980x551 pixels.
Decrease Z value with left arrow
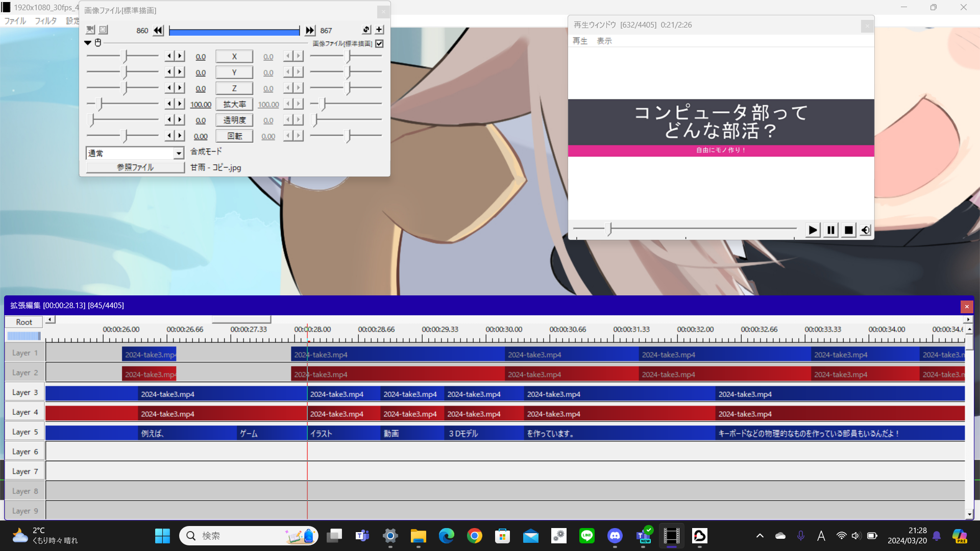169,88
